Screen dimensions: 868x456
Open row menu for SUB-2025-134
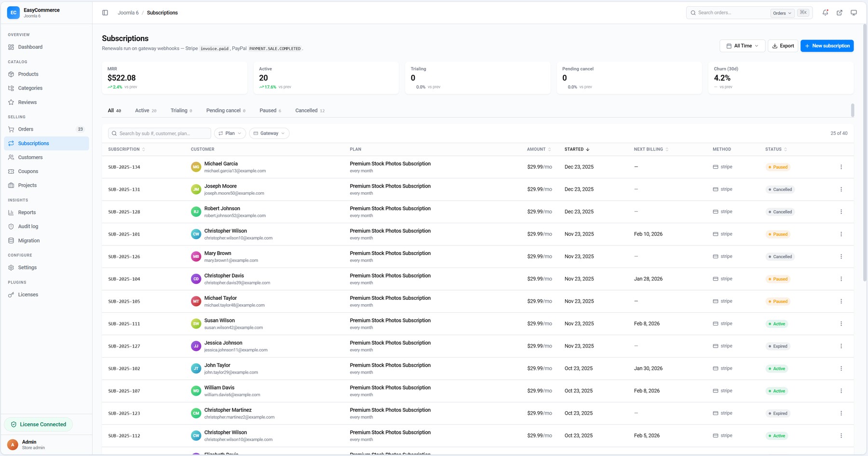tap(841, 167)
